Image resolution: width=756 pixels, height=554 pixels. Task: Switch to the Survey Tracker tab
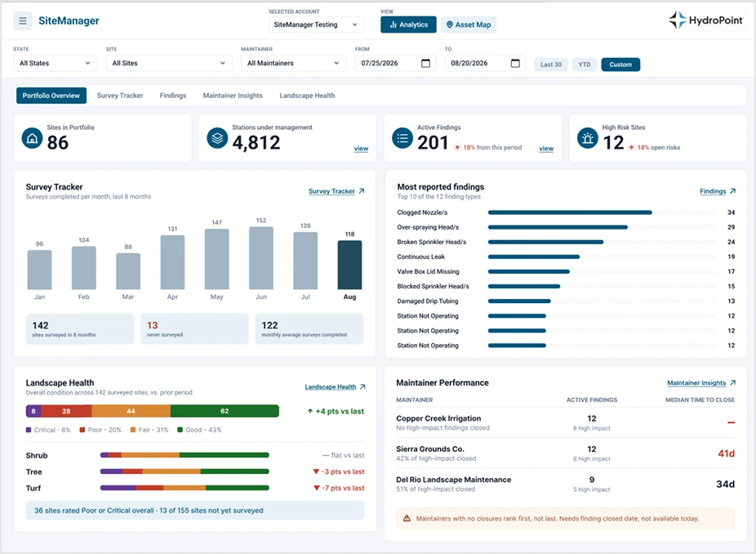[120, 96]
